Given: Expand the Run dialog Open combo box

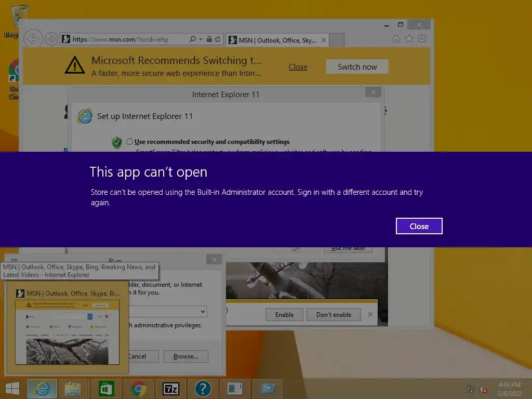Looking at the screenshot, I should [x=203, y=312].
